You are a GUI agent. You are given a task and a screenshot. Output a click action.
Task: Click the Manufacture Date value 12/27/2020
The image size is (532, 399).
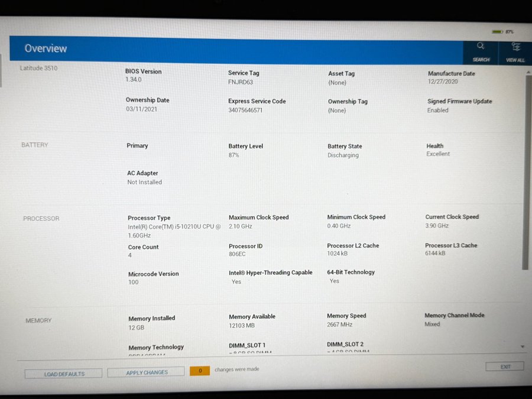(442, 82)
